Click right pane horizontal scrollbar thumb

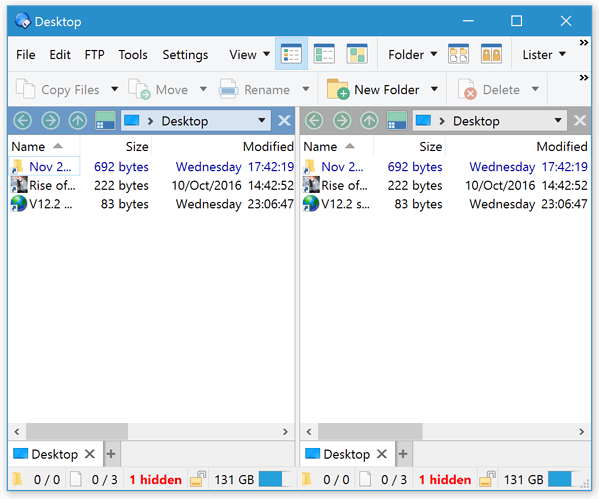pos(370,432)
